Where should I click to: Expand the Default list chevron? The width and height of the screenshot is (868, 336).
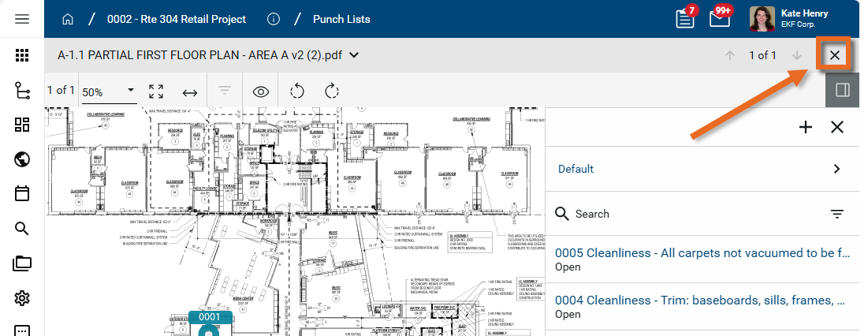(836, 169)
